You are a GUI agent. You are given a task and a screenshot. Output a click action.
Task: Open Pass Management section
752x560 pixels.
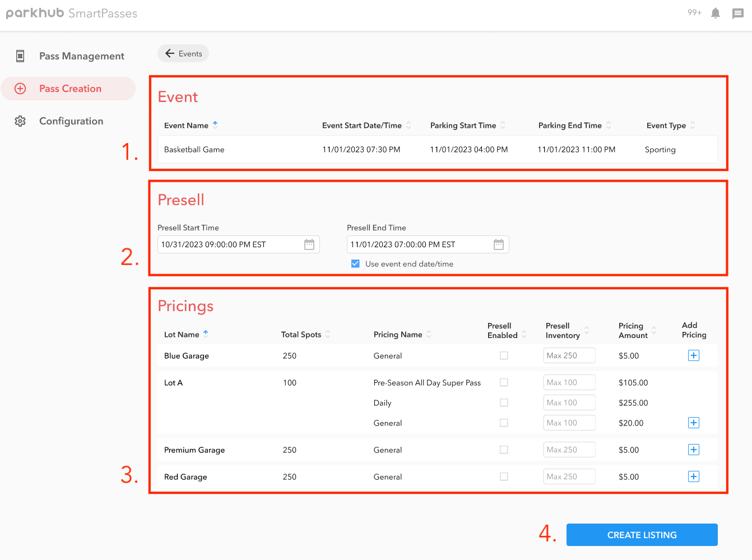pyautogui.click(x=68, y=56)
